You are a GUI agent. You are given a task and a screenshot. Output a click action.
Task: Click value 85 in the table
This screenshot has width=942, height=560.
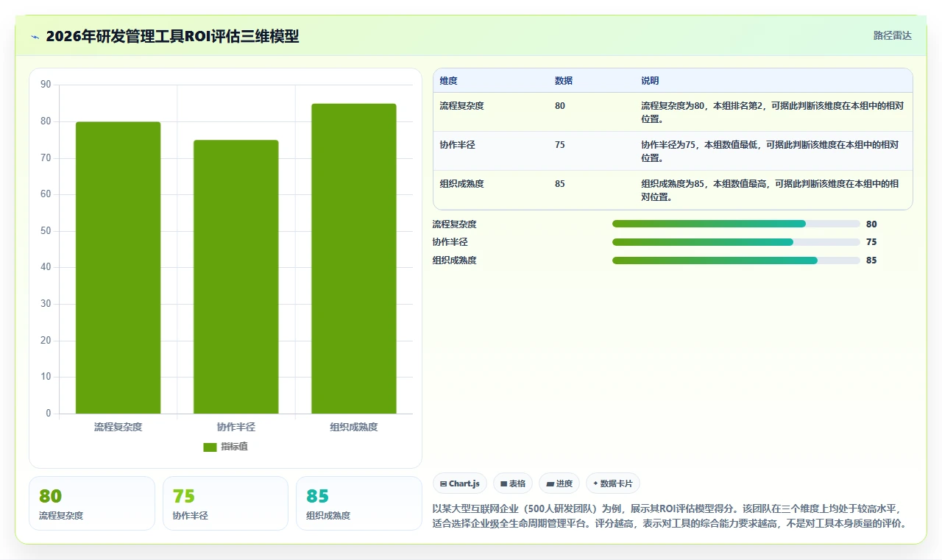560,184
